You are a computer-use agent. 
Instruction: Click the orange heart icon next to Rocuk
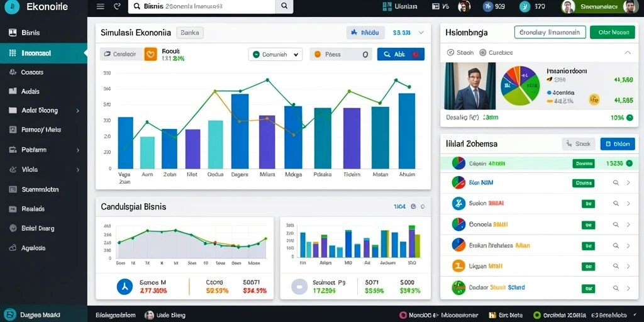coord(151,54)
